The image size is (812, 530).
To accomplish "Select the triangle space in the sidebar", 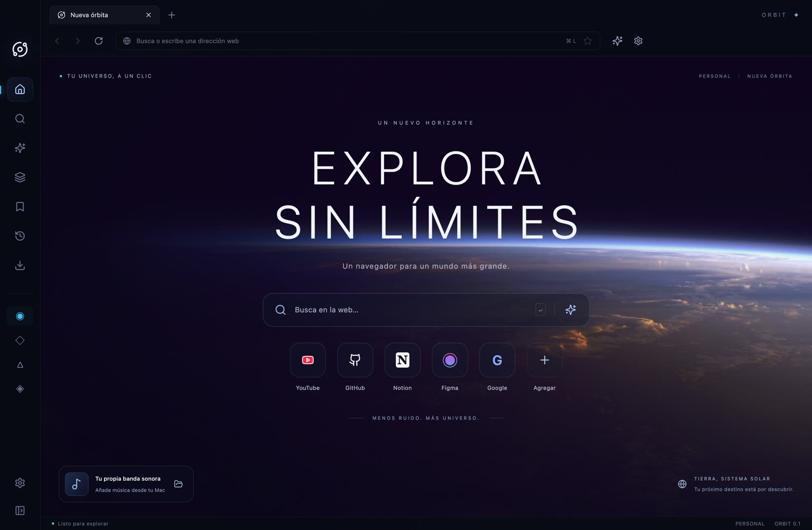I will (x=20, y=365).
